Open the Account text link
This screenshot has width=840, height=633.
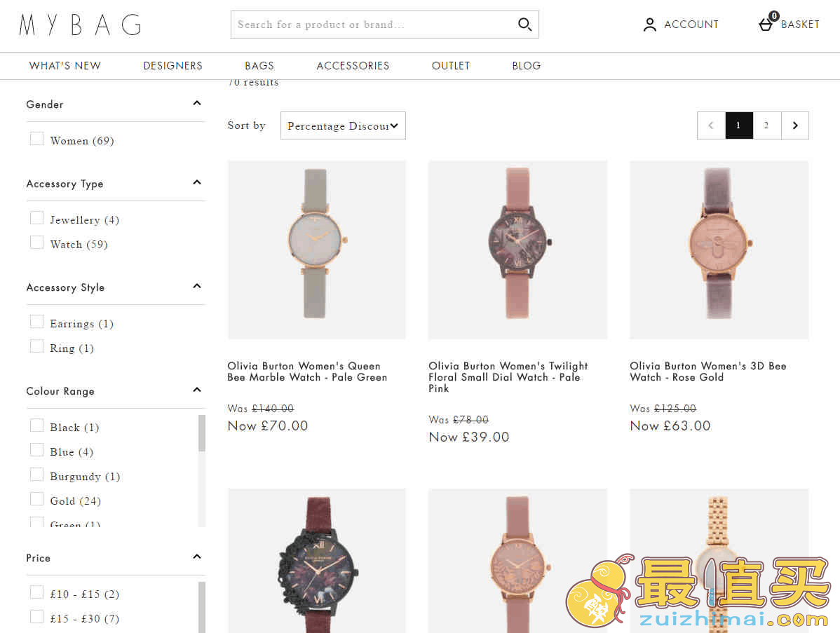[x=691, y=25]
